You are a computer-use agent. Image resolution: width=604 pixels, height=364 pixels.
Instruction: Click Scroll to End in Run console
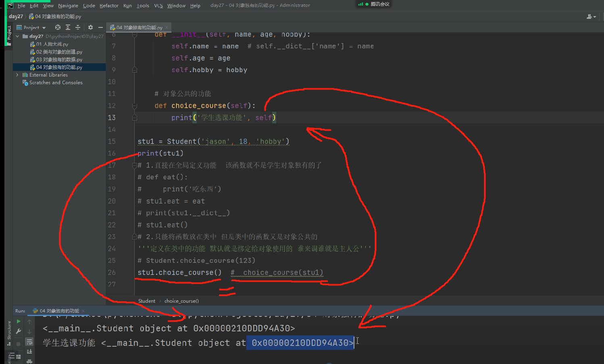point(29,352)
